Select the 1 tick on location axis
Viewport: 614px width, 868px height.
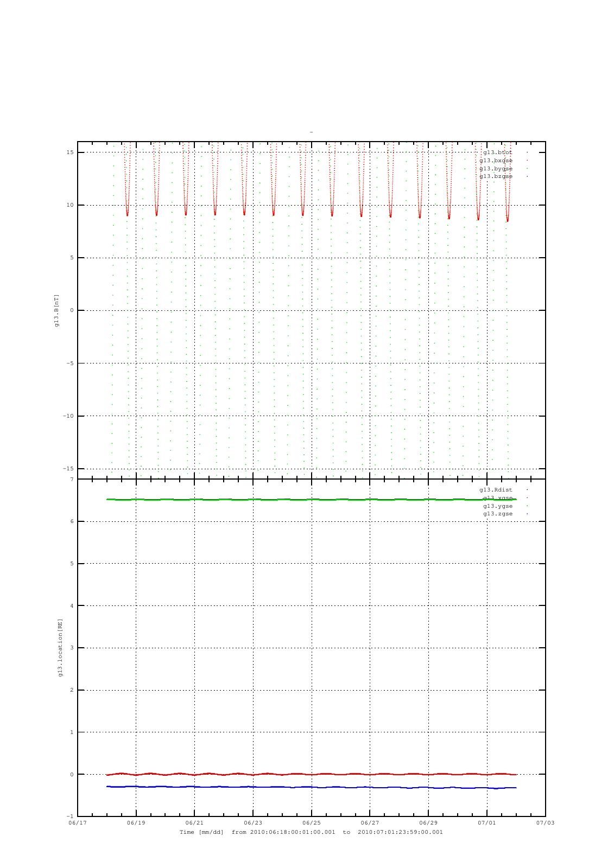pos(72,732)
